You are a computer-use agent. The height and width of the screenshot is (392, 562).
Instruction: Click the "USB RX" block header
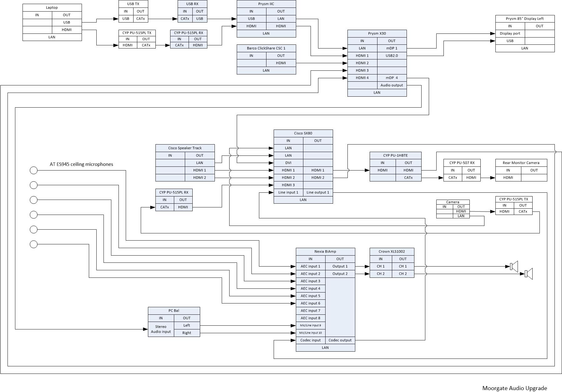click(192, 4)
